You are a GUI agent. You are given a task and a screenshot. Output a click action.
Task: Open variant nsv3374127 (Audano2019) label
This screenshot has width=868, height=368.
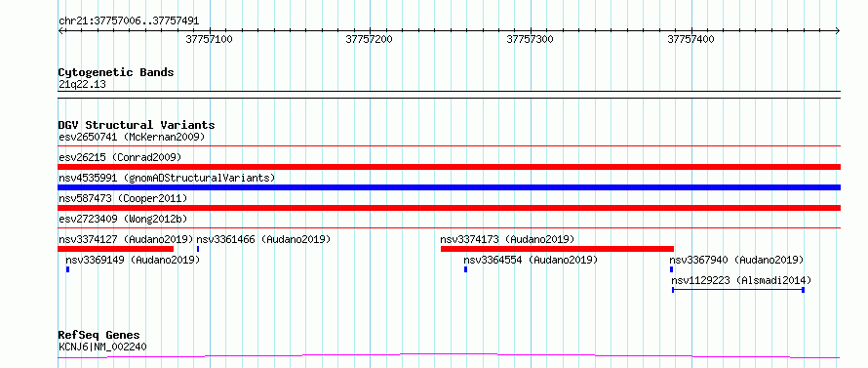click(x=126, y=239)
